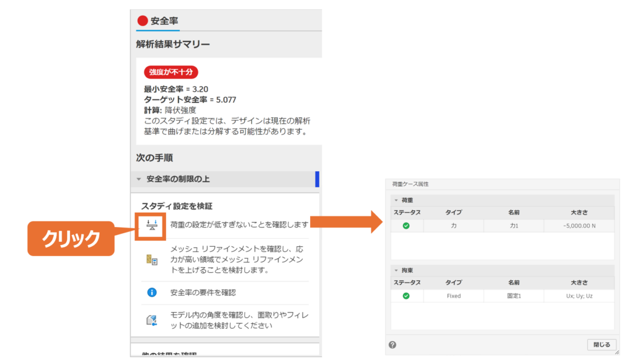The width and height of the screenshot is (635, 364).
Task: Click the model angle fillet icon
Action: [x=151, y=320]
